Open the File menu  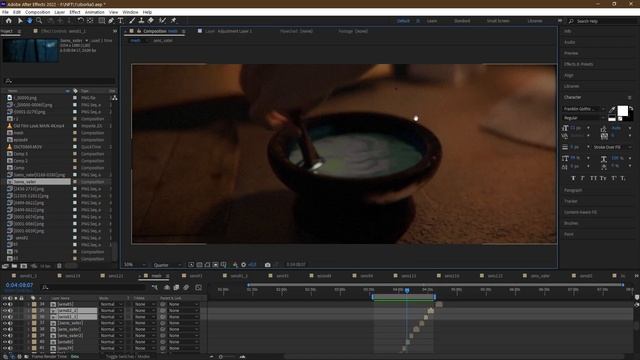(5, 12)
